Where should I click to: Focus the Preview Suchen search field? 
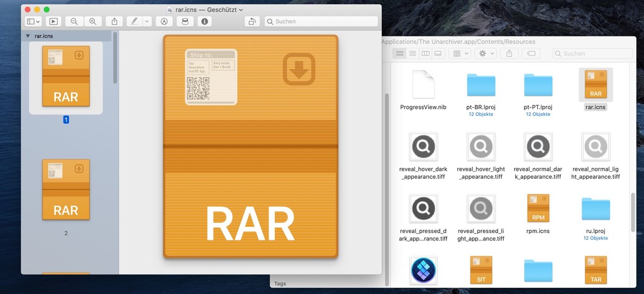[x=321, y=21]
